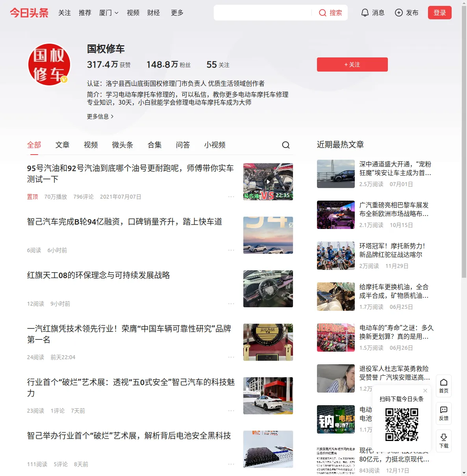Click the search icon beside the content tabs

(x=286, y=145)
